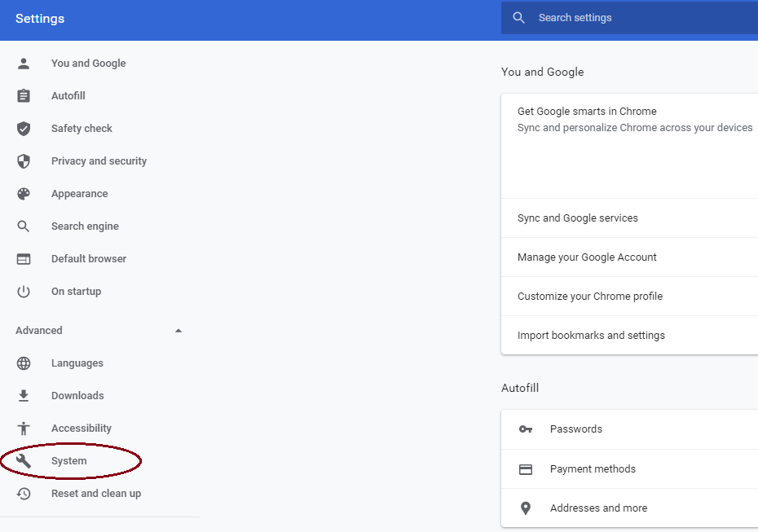This screenshot has width=758, height=532.
Task: Click the Safety check shield icon
Action: (23, 129)
